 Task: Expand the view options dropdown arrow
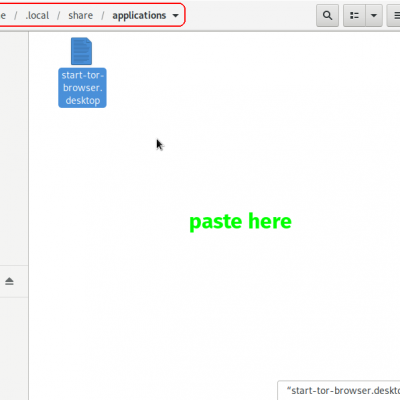click(374, 15)
